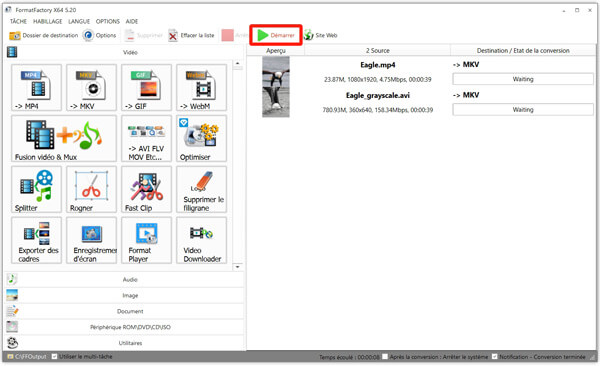Toggle Notification Conversion terminée checkbox

click(x=494, y=356)
